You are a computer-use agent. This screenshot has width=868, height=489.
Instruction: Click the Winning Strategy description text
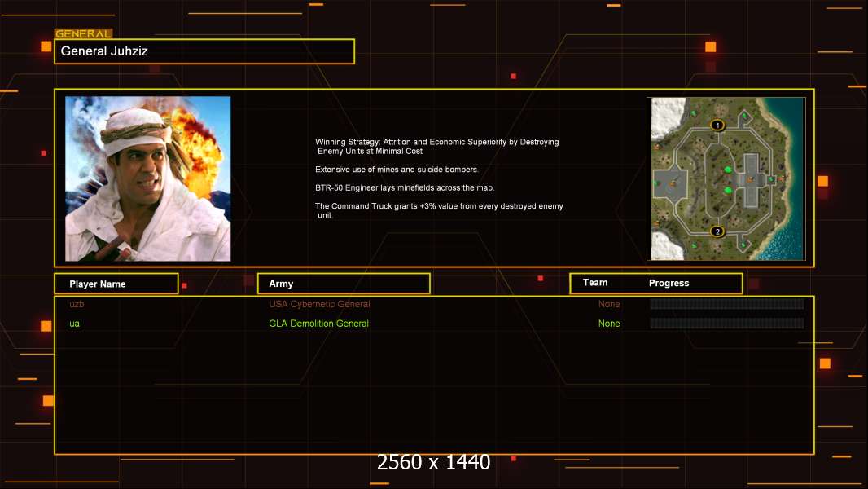(436, 146)
